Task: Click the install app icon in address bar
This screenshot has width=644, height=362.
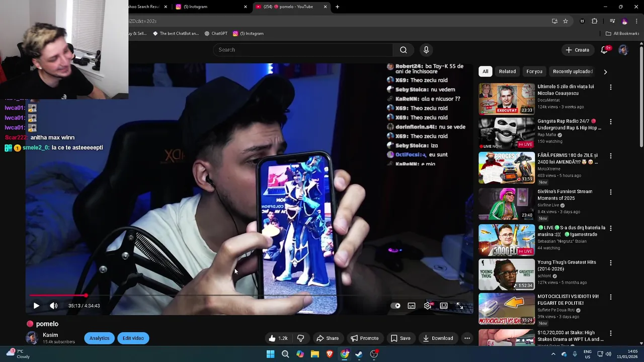Action: tap(554, 21)
